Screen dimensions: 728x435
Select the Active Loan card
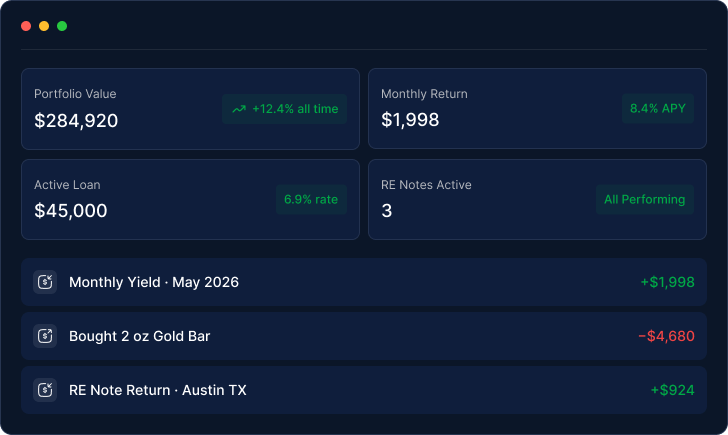(x=190, y=200)
